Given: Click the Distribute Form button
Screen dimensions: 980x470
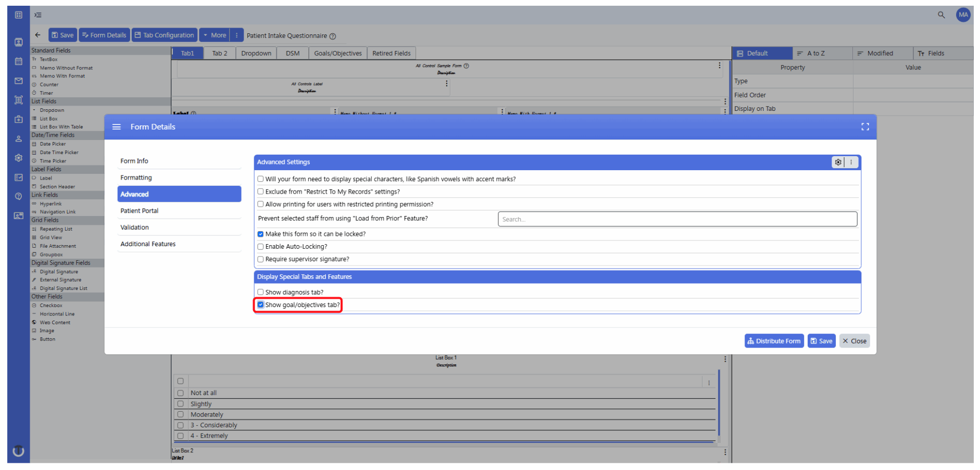Looking at the screenshot, I should click(774, 341).
